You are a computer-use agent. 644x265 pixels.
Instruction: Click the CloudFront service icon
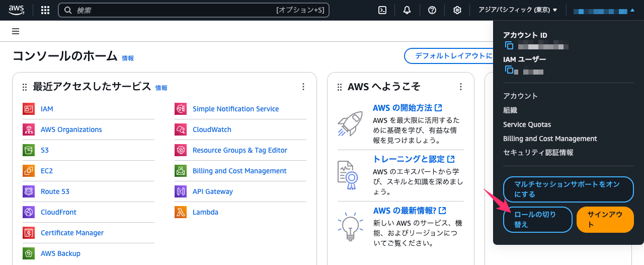(x=29, y=212)
